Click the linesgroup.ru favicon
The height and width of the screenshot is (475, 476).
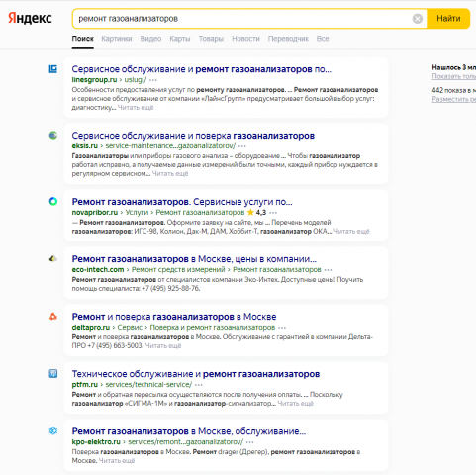(53, 69)
